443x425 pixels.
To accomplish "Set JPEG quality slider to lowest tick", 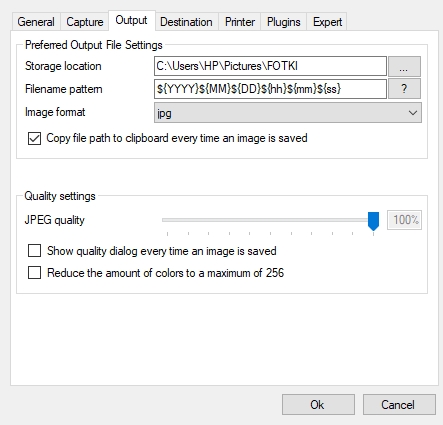I will [167, 220].
